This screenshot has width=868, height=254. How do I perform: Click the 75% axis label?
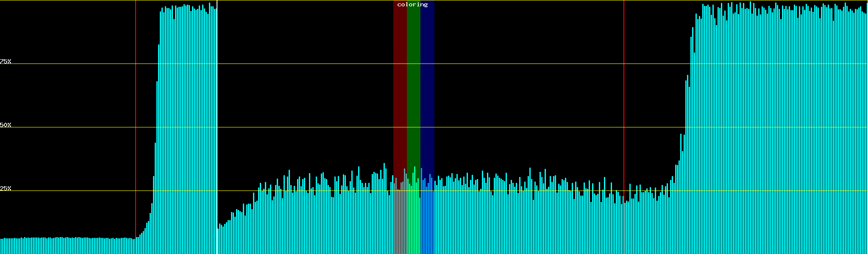6,61
